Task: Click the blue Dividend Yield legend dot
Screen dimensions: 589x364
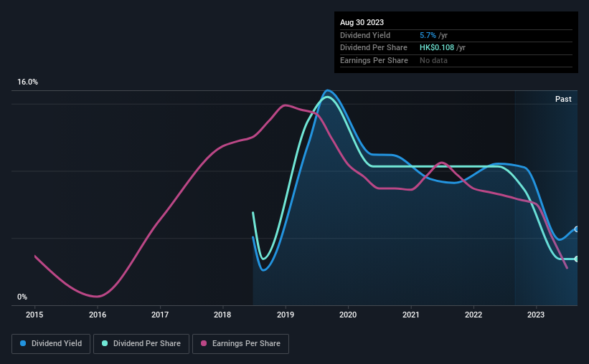Action: coord(24,344)
